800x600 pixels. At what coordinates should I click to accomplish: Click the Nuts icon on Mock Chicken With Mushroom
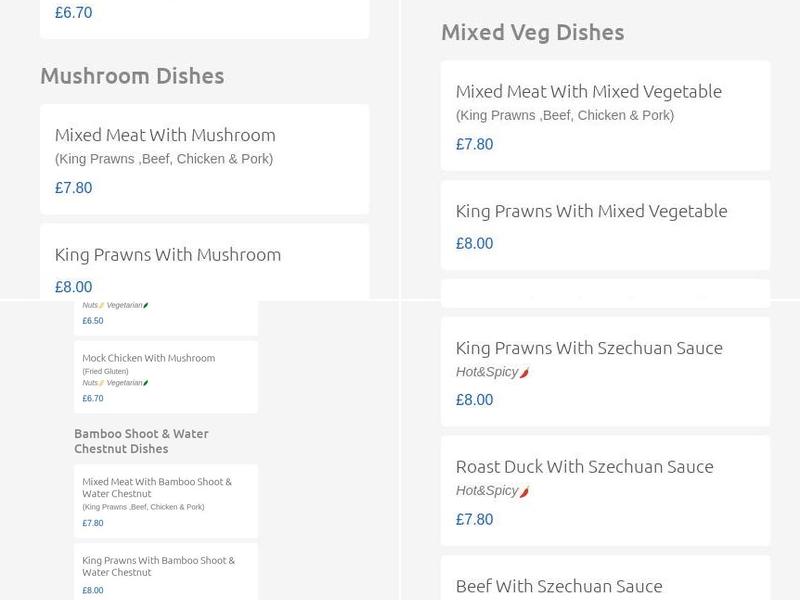coord(100,383)
